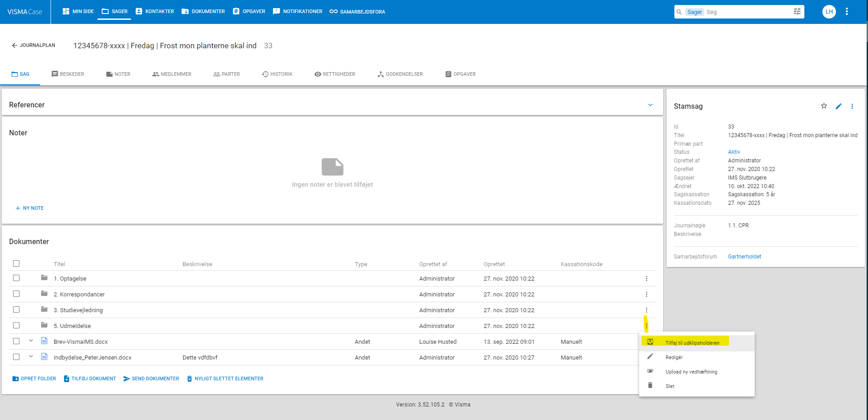Switch to the Rettigheder tab

click(x=335, y=74)
